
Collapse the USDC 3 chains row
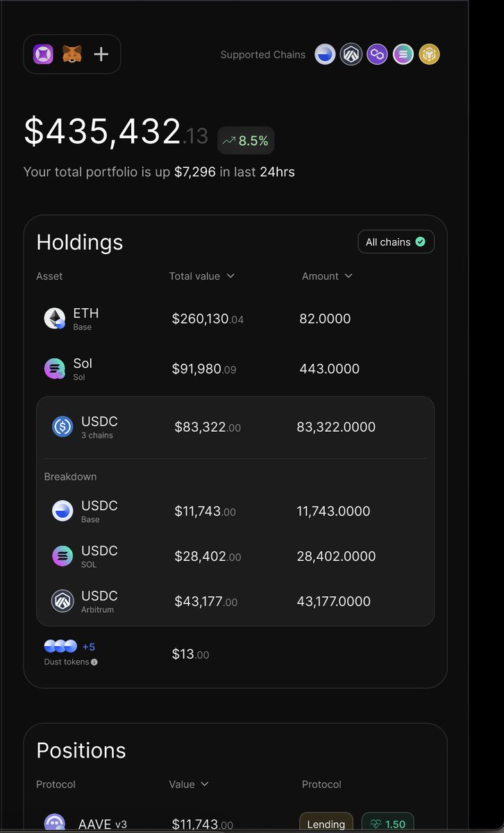(235, 427)
